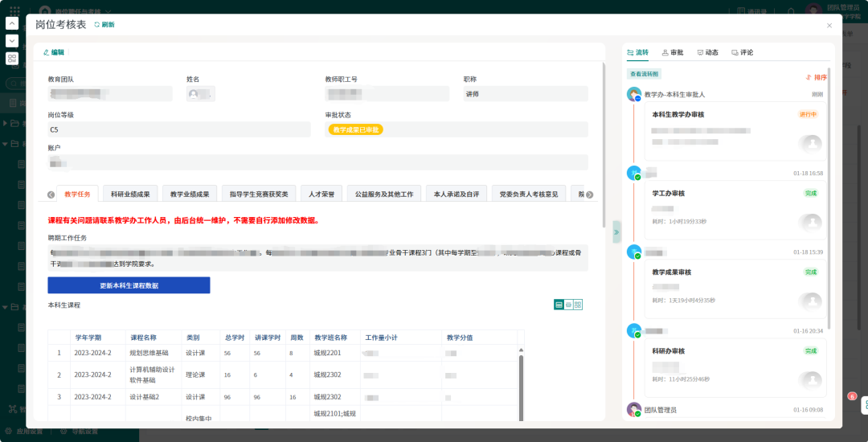Select the 教学任务 tab
Viewport: 868px width, 442px height.
[x=77, y=194]
